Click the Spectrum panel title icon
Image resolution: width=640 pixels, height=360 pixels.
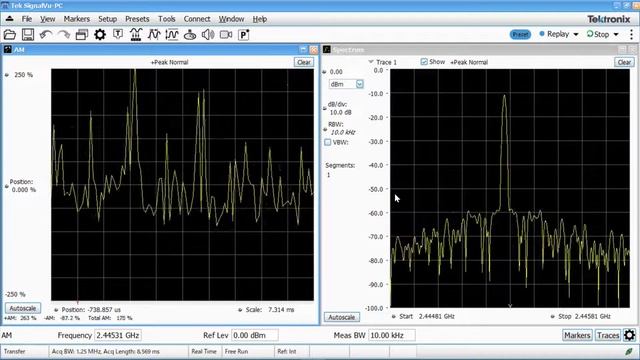coord(327,50)
